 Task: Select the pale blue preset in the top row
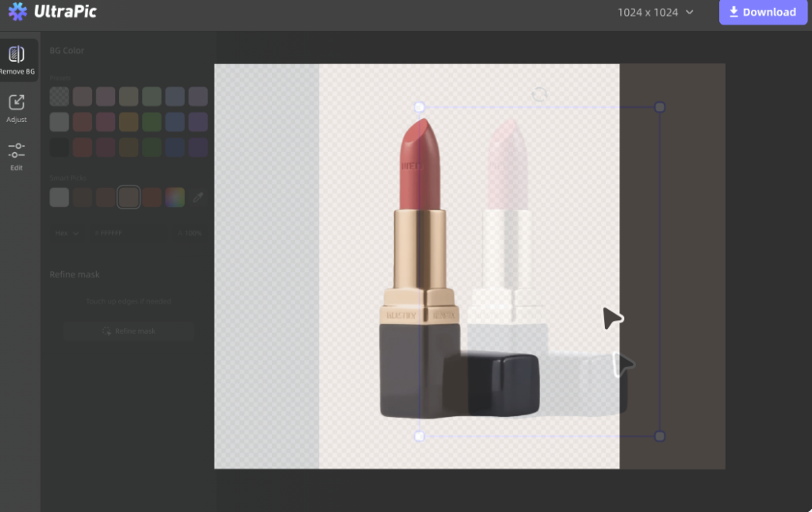coord(175,96)
